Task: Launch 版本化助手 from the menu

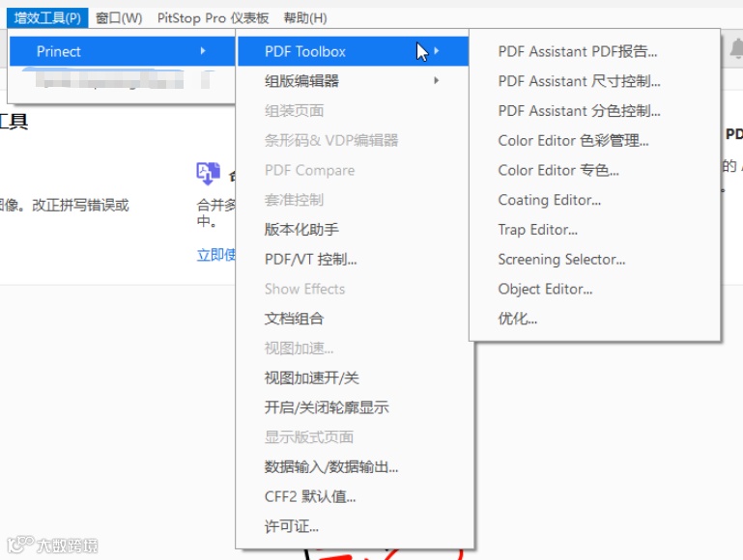Action: pyautogui.click(x=353, y=230)
